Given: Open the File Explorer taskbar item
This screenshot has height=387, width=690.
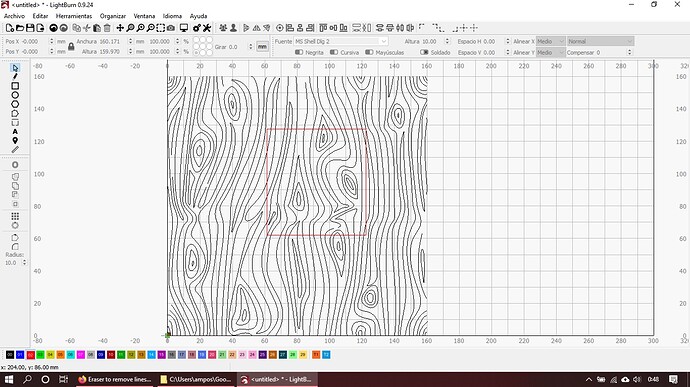Looking at the screenshot, I should coord(196,379).
